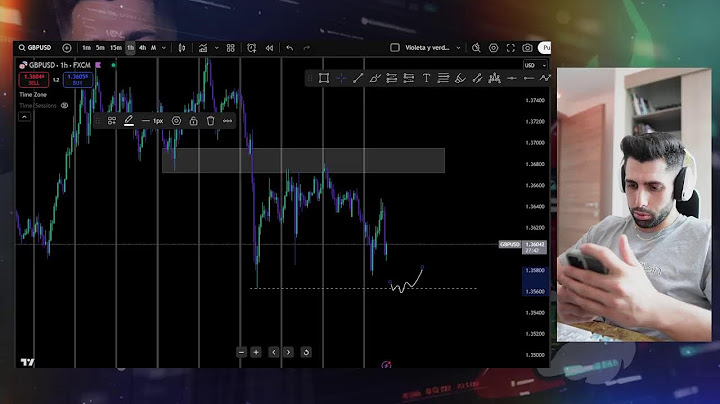Viewport: 720px width, 404px height.
Task: Open drawing settings in floating toolbar
Action: click(176, 121)
